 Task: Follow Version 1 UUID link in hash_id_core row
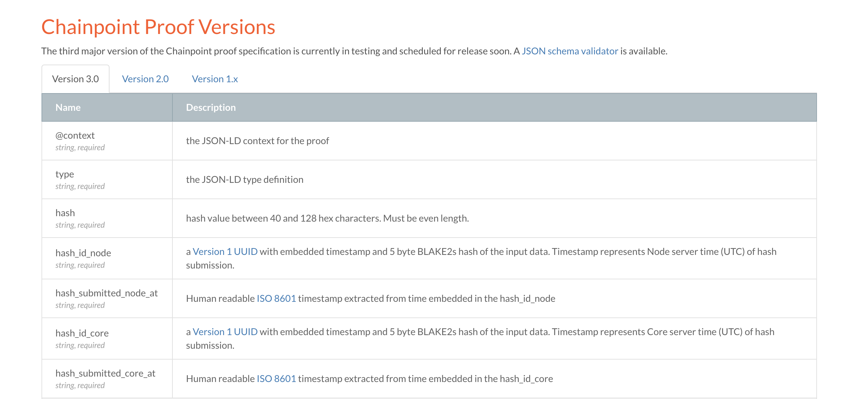click(225, 332)
